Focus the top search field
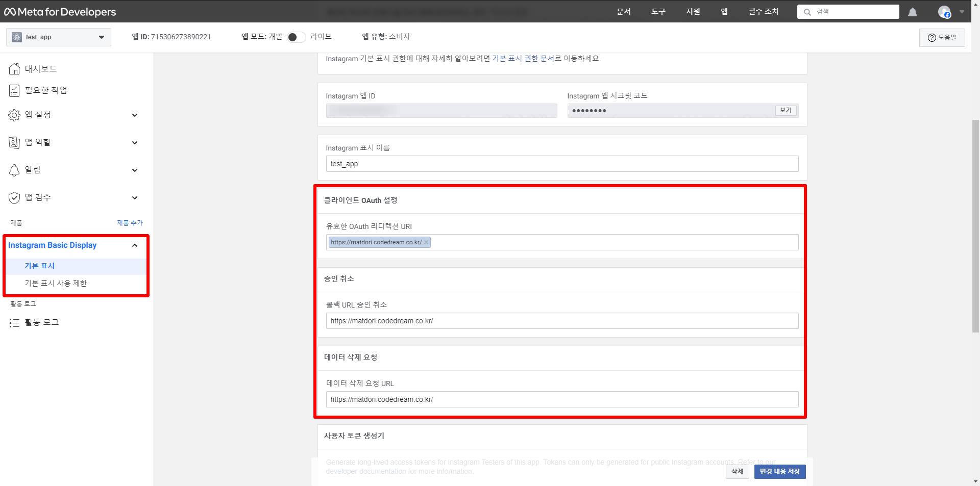The image size is (980, 486). [x=848, y=12]
